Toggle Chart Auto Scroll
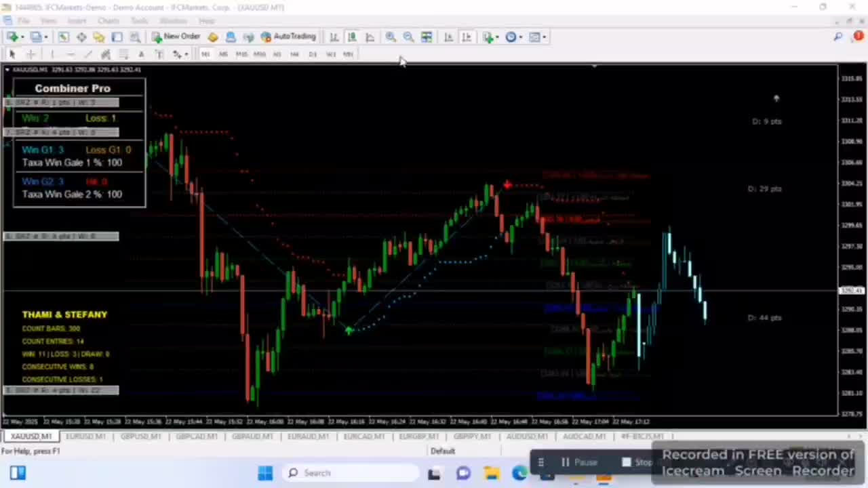This screenshot has height=488, width=868. 448,37
